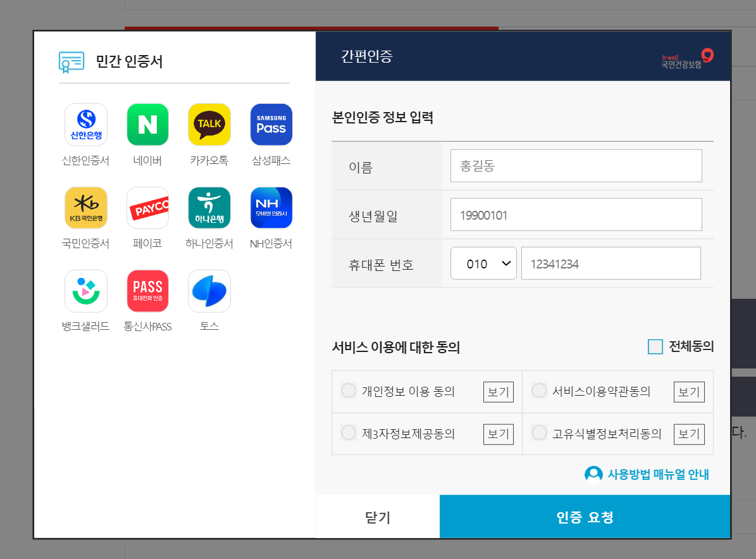Toggle the 고유식별정보처리동의 radio
Viewport: 756px width, 559px height.
(x=539, y=432)
